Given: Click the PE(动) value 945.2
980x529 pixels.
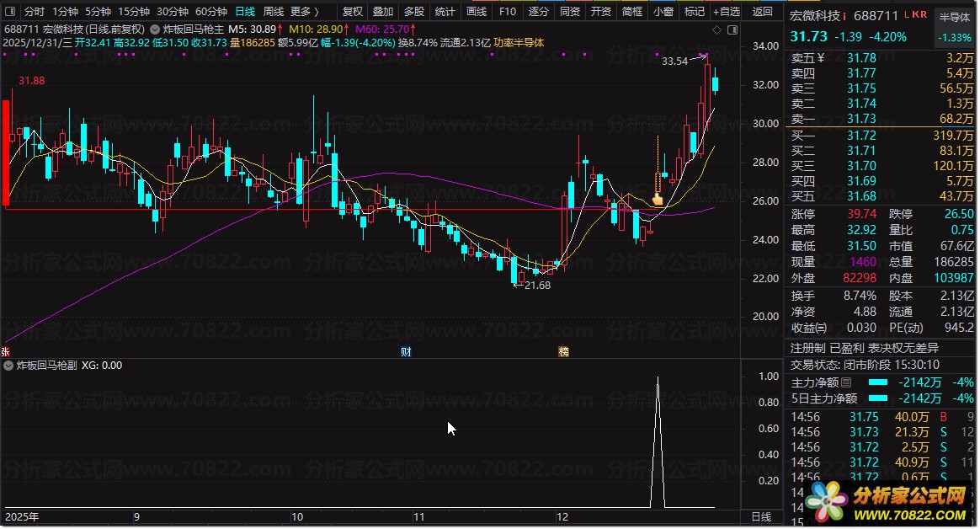Looking at the screenshot, I should [959, 327].
